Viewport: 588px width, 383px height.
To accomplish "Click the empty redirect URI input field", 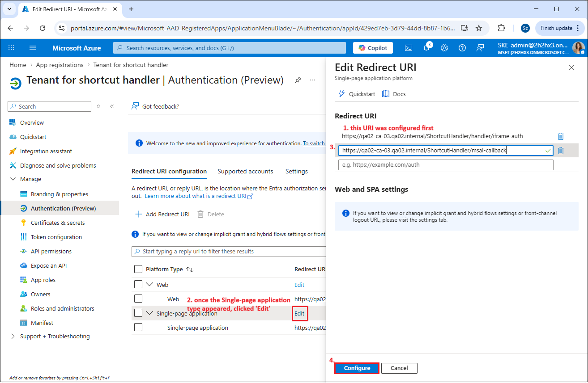I will coord(445,165).
